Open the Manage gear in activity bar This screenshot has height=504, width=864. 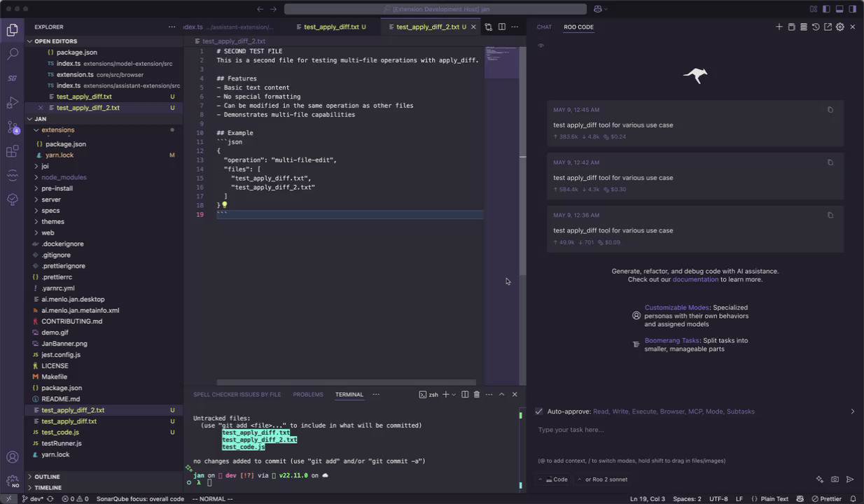[12, 482]
